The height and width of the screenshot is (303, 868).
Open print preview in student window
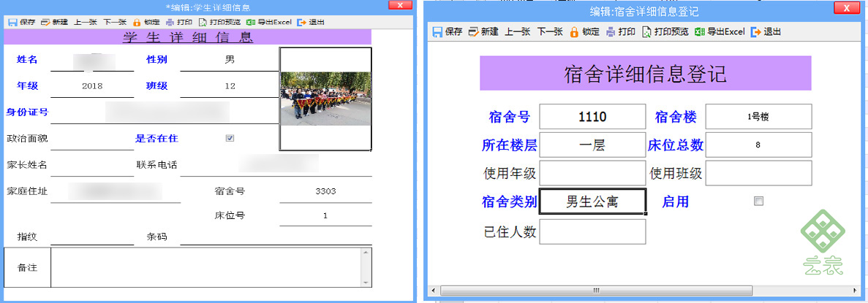[x=219, y=23]
